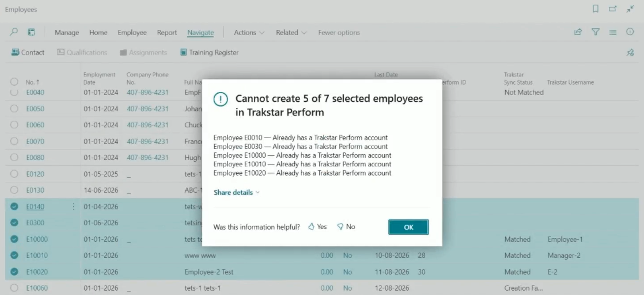644x295 pixels.
Task: Click the share icon in toolbar
Action: [x=578, y=32]
